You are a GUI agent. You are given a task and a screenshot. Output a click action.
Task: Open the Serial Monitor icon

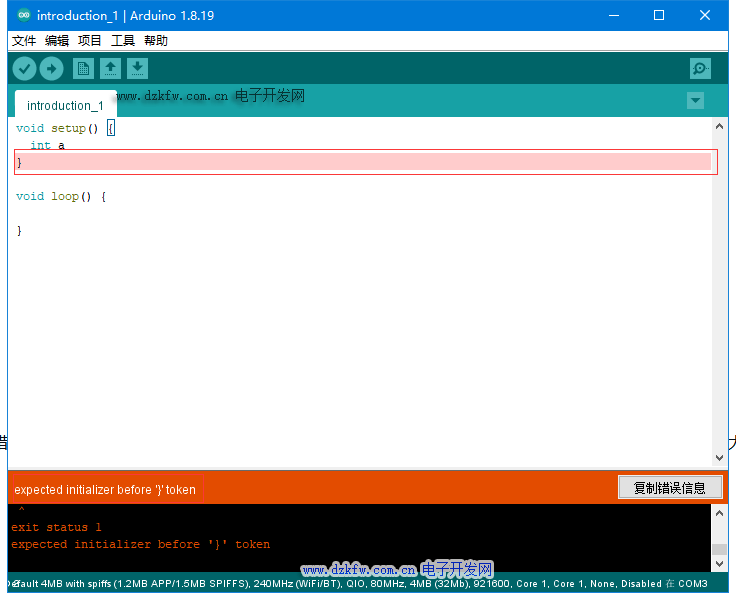[700, 69]
